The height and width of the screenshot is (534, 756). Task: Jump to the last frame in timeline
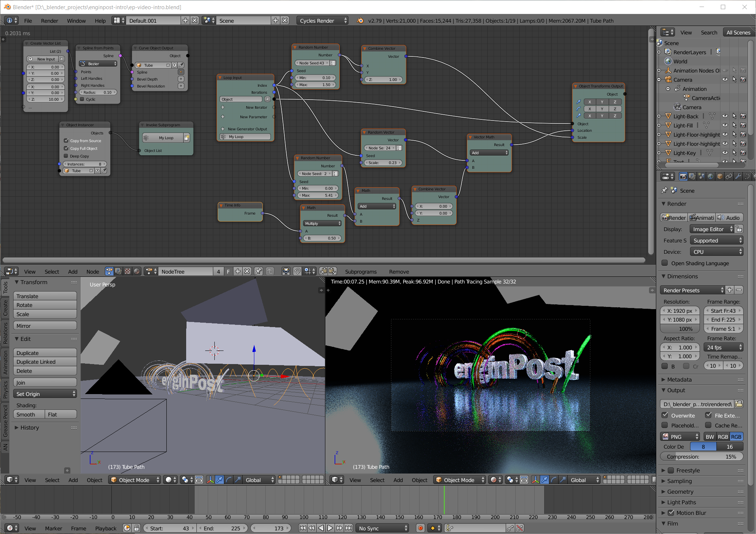pyautogui.click(x=349, y=528)
